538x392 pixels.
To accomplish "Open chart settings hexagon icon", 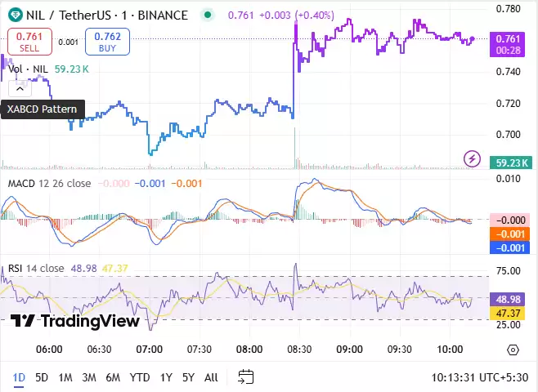I will pyautogui.click(x=513, y=350).
